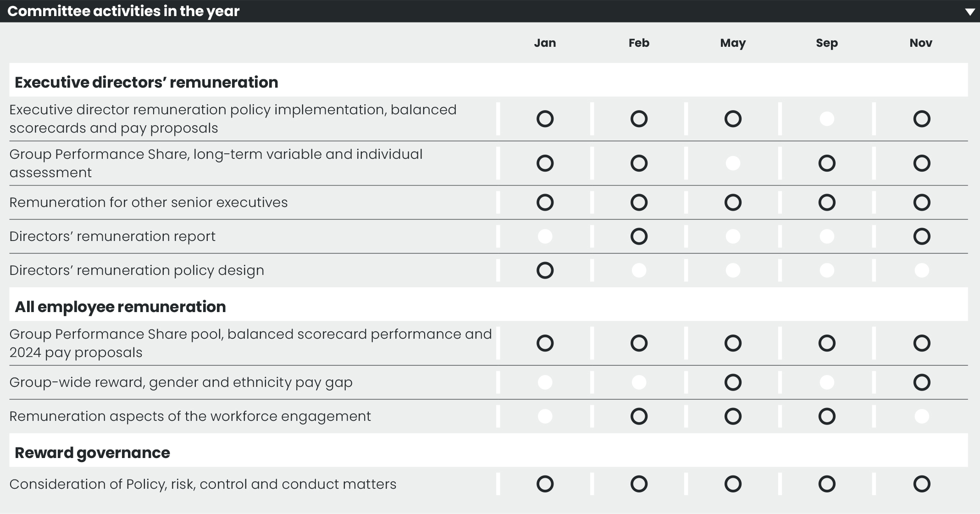Click Jan circle for Group Performance Share pool
The width and height of the screenshot is (980, 514).
click(545, 343)
